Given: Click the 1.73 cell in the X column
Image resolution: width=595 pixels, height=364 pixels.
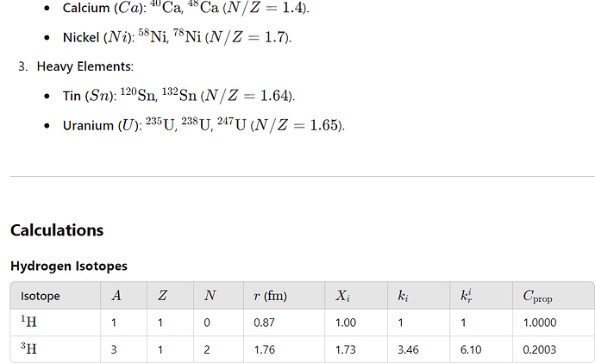Looking at the screenshot, I should (x=345, y=349).
